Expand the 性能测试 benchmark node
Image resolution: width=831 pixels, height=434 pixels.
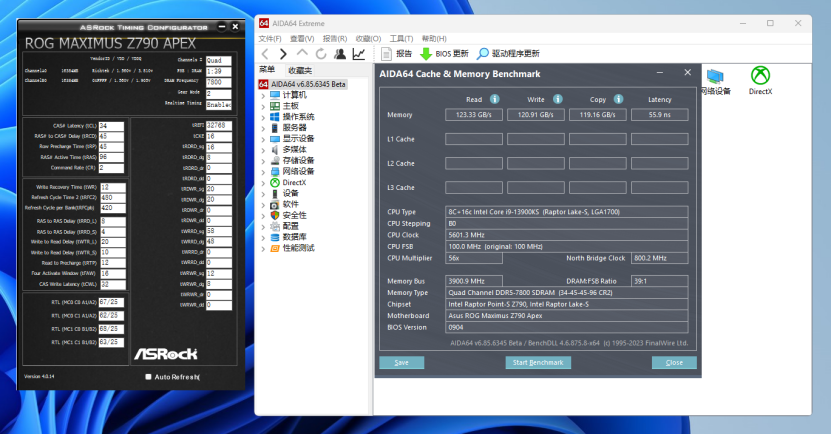tap(263, 248)
